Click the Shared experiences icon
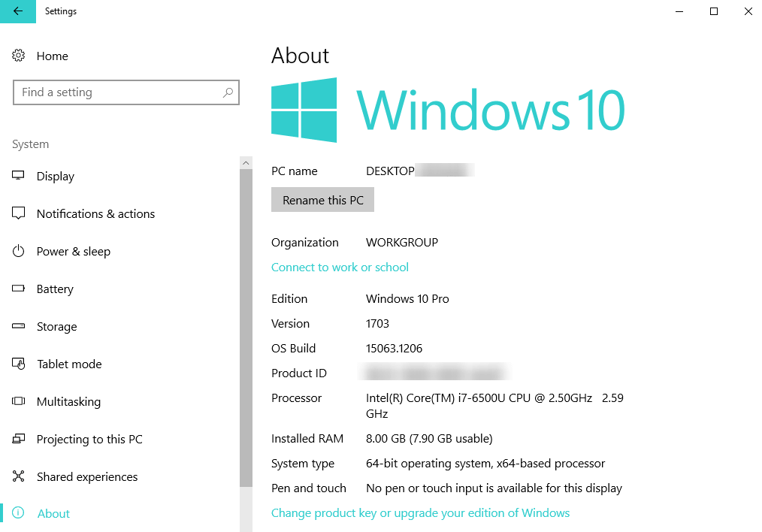 pos(18,476)
